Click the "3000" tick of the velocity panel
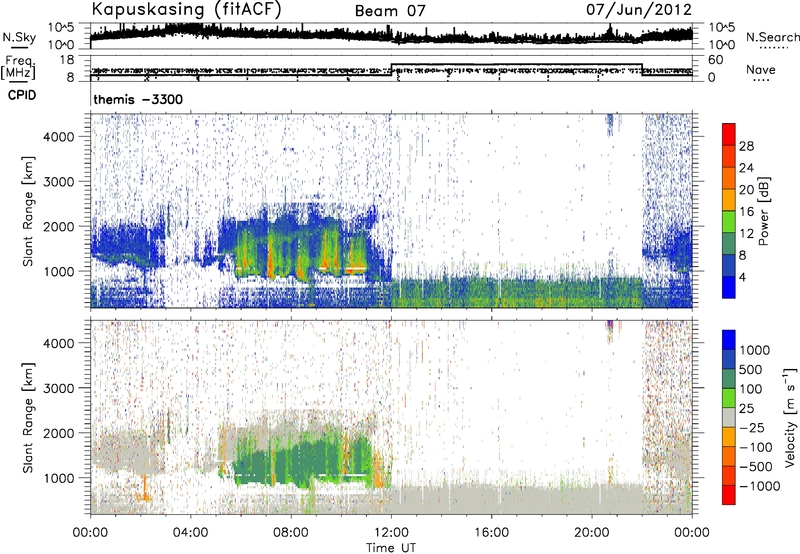Image resolution: width=800 pixels, height=554 pixels. pos(58,388)
